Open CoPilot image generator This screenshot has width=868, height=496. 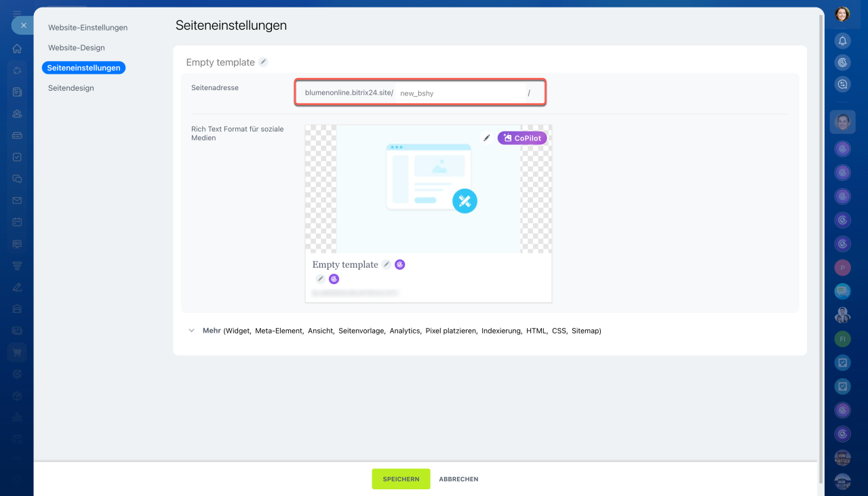point(522,138)
